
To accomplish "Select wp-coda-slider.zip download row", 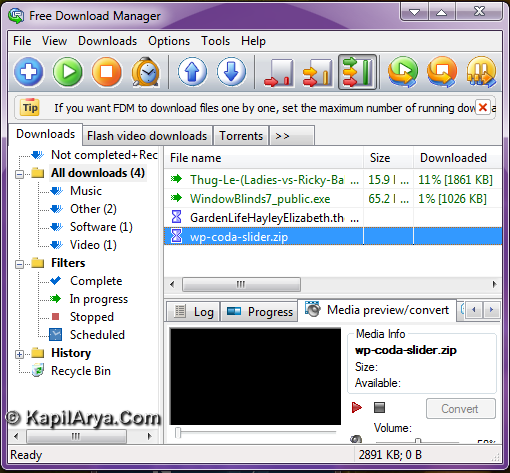I will click(x=333, y=237).
